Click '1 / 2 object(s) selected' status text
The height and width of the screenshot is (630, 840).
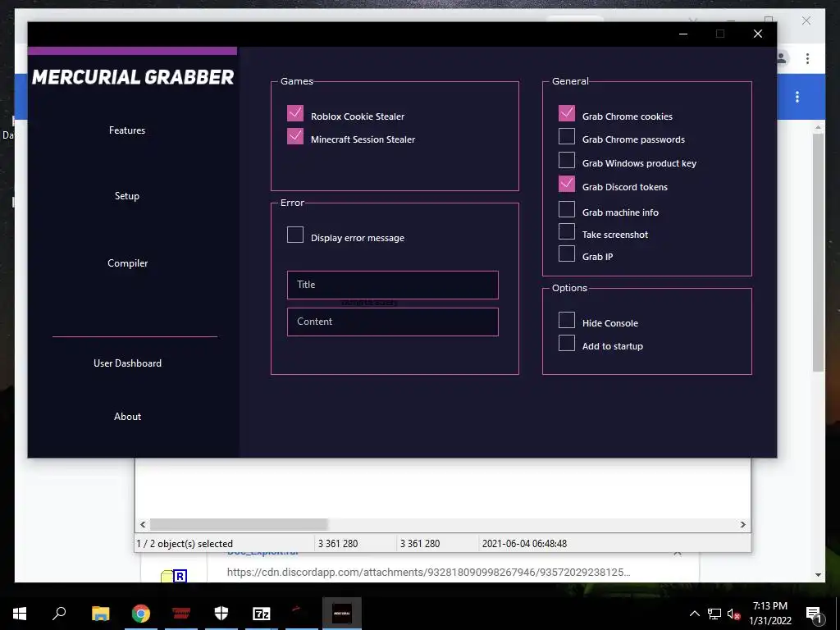[x=185, y=544]
